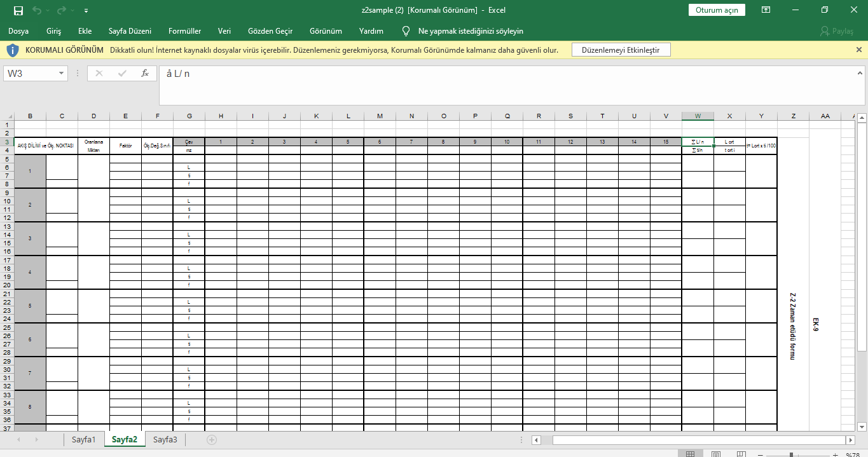Viewport: 868px width, 457px height.
Task: Click the Redo icon
Action: click(61, 10)
